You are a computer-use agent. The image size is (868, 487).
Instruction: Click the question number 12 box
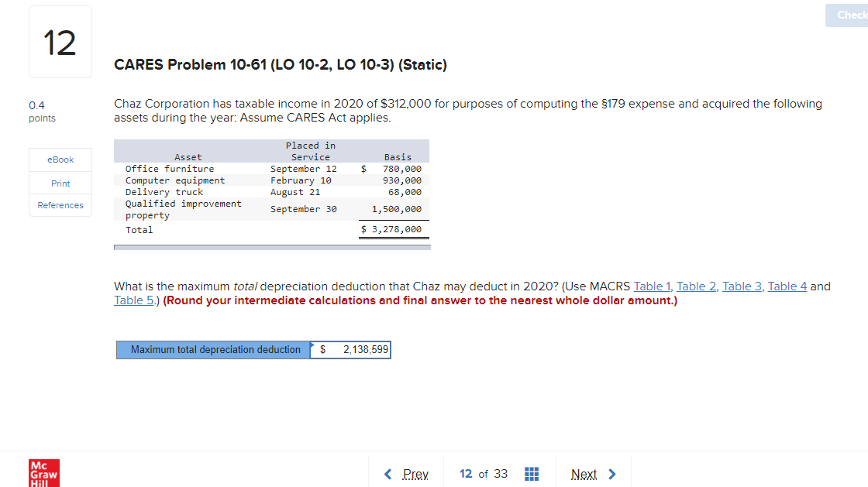(x=60, y=41)
